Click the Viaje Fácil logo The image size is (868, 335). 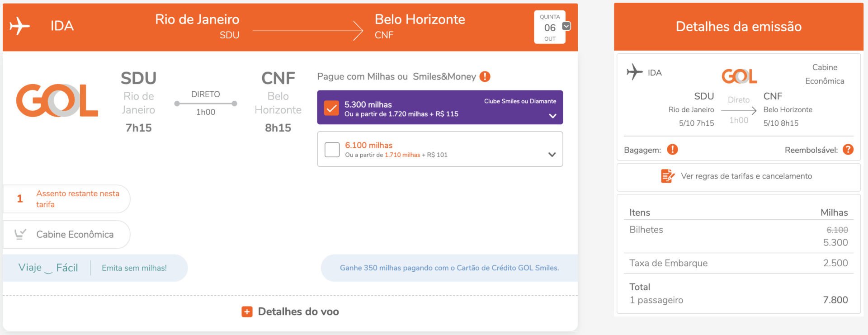coord(48,268)
